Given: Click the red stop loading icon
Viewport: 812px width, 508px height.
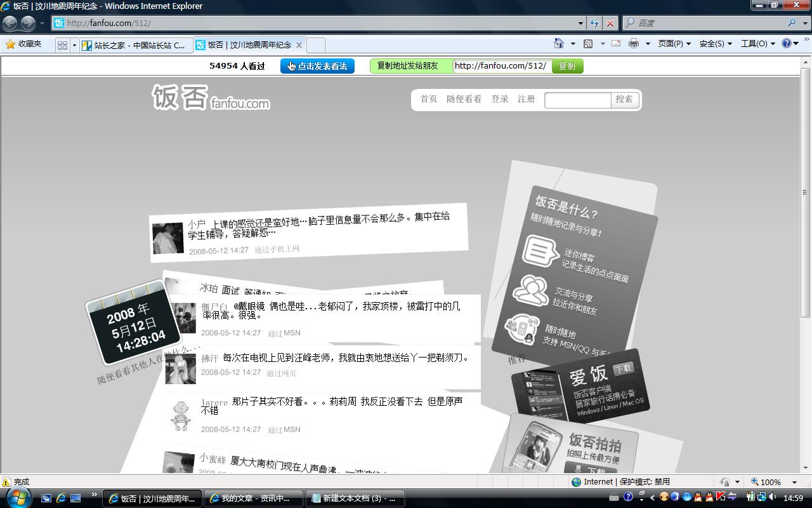Looking at the screenshot, I should click(610, 23).
